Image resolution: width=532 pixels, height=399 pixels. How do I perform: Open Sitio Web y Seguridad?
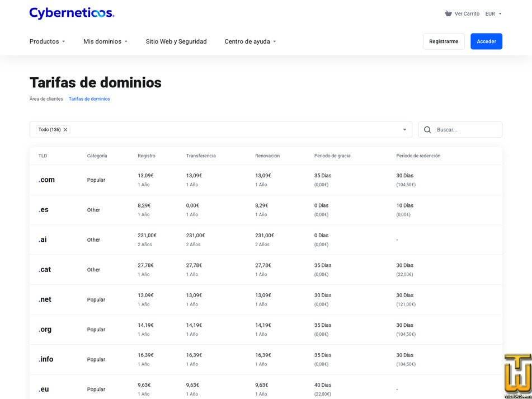coord(176,41)
